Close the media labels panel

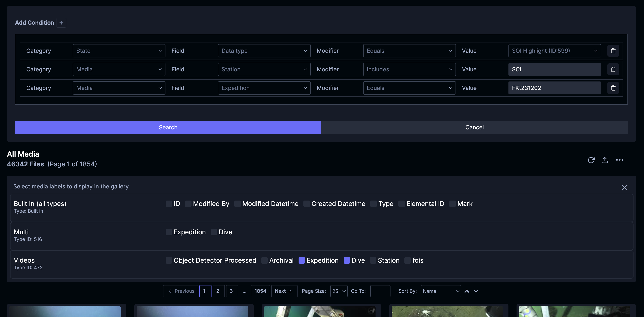point(624,188)
